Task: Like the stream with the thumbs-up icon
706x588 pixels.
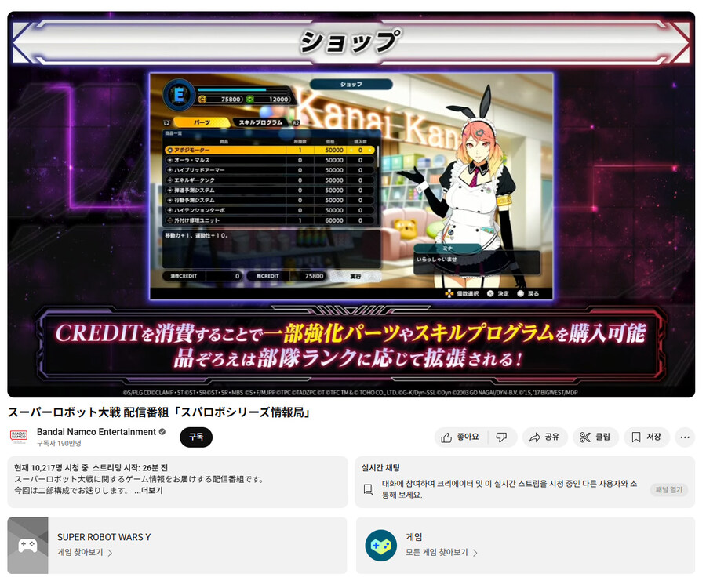Action: [x=446, y=437]
